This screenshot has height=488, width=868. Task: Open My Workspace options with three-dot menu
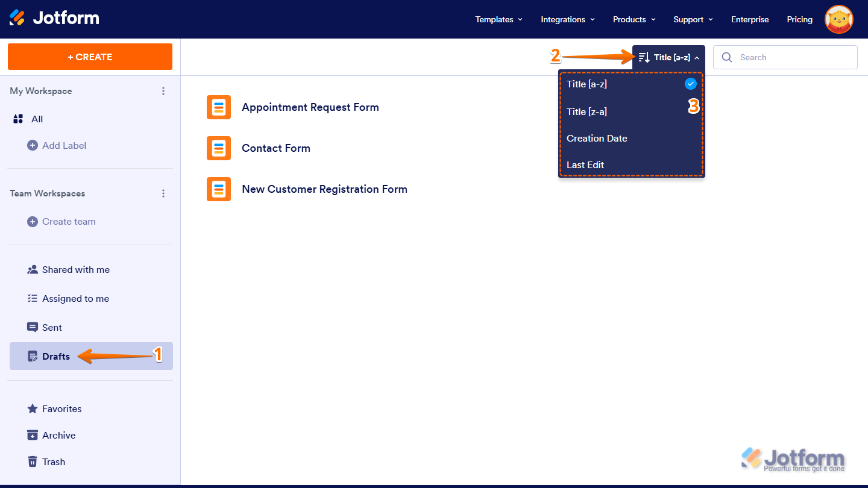click(x=163, y=91)
